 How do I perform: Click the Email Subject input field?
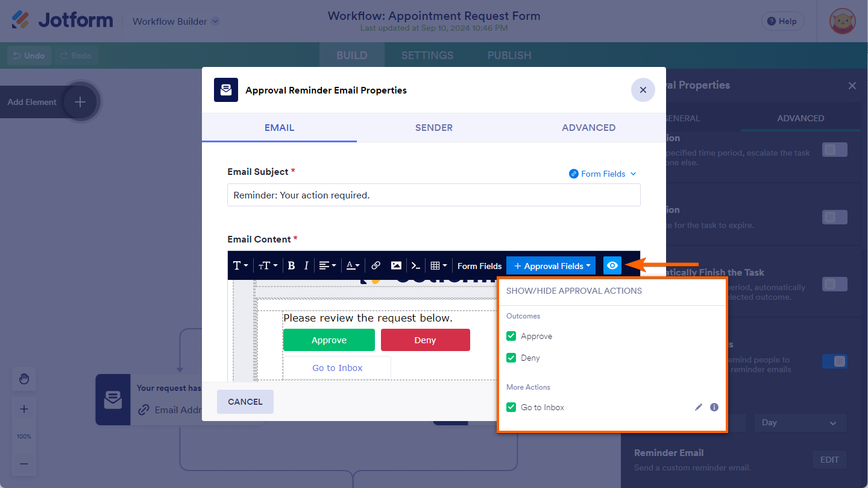(x=434, y=195)
